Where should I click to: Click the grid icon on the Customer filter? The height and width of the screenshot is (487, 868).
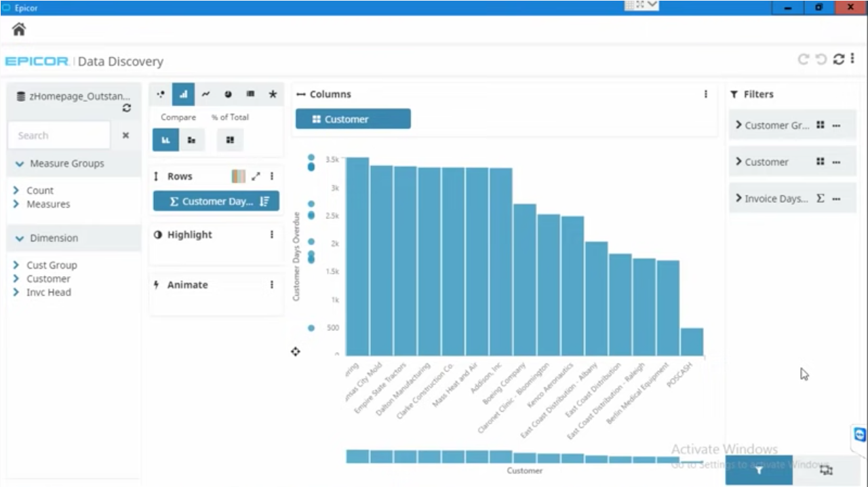[x=821, y=161]
